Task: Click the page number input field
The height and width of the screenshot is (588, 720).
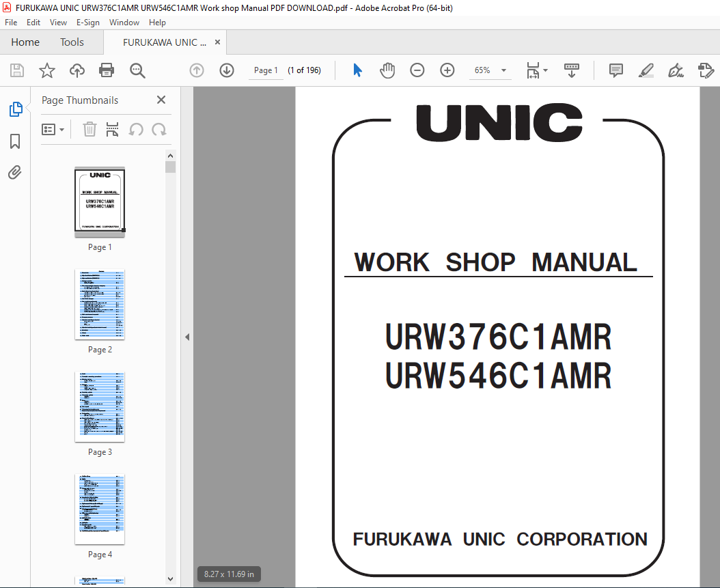Action: pyautogui.click(x=266, y=70)
